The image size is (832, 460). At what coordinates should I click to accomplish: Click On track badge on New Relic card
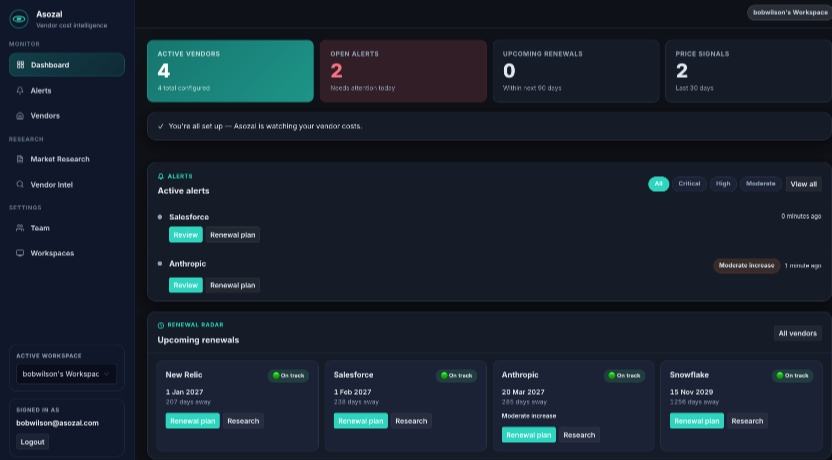point(288,376)
